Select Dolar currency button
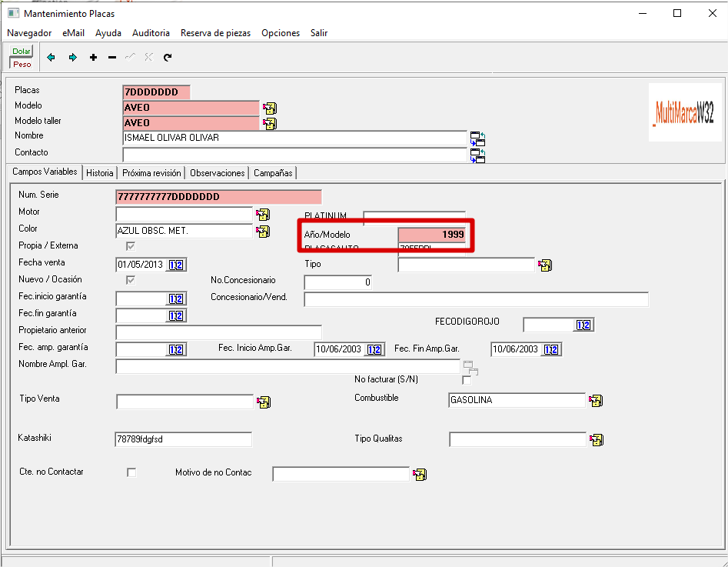Viewport: 728px width, 567px height. [x=22, y=51]
